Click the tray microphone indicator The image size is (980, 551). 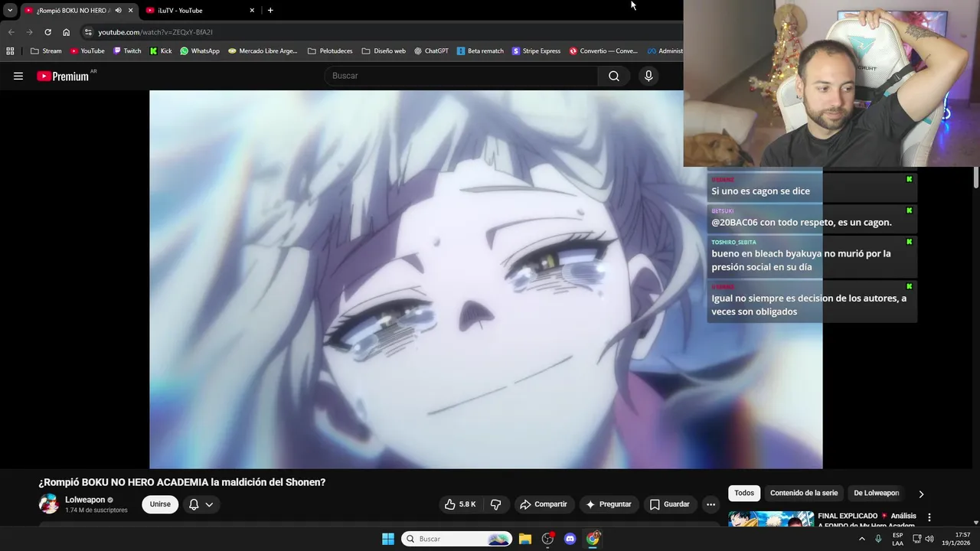[878, 539]
